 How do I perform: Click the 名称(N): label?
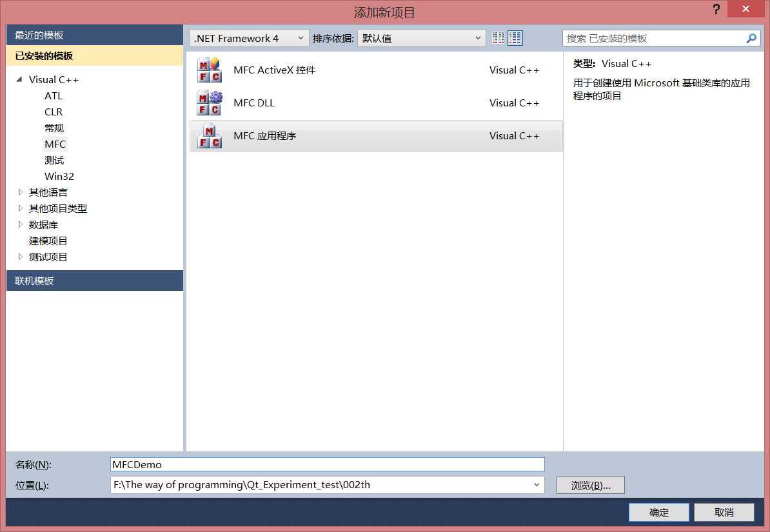(x=34, y=465)
